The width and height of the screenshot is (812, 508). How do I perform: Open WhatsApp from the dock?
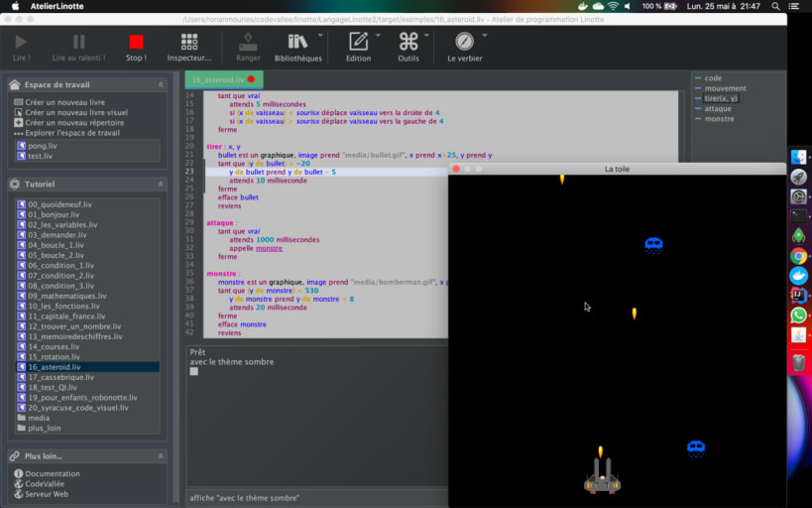tap(798, 316)
